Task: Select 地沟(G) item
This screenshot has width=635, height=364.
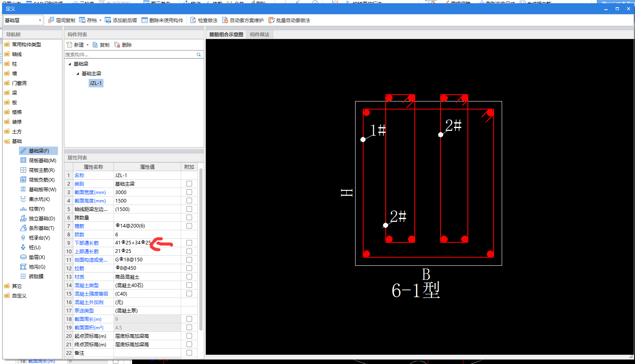Action: tap(37, 267)
